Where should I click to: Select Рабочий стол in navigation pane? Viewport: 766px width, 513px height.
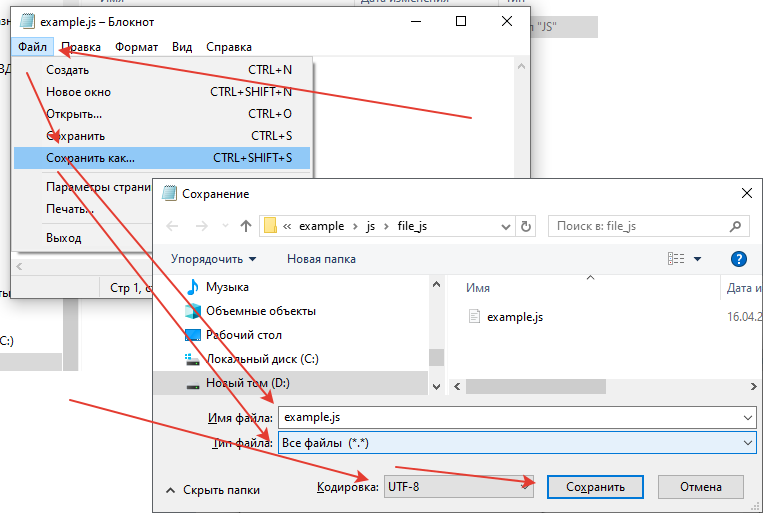tap(243, 335)
